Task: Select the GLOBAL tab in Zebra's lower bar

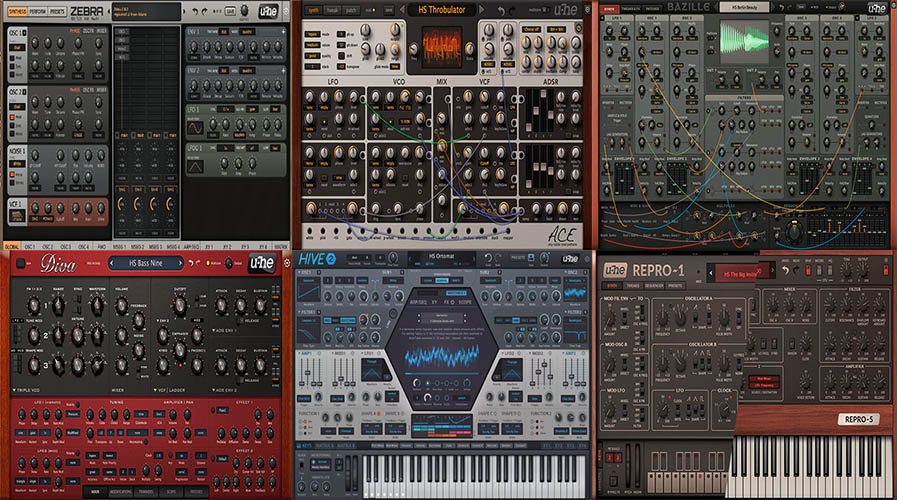Action: (x=11, y=247)
